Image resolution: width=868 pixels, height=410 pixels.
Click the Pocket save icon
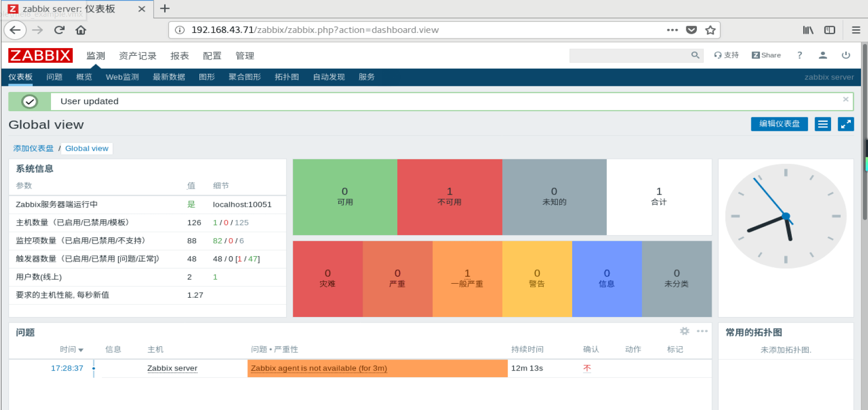coord(691,30)
